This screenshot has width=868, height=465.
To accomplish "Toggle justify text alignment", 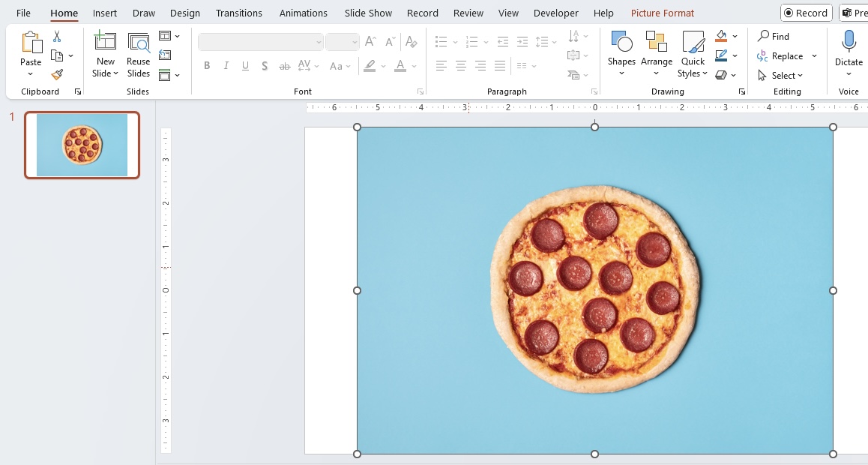I will 500,66.
